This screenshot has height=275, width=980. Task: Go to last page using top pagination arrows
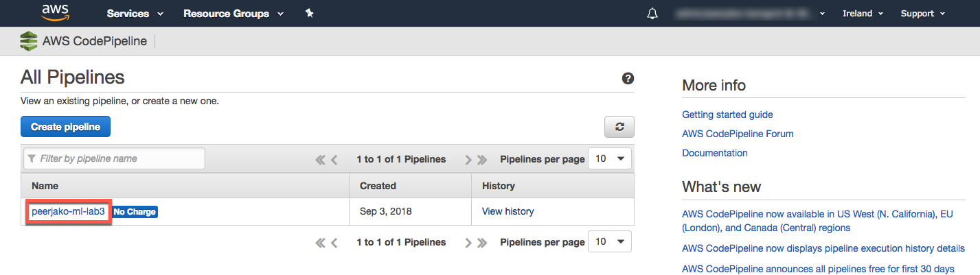482,160
